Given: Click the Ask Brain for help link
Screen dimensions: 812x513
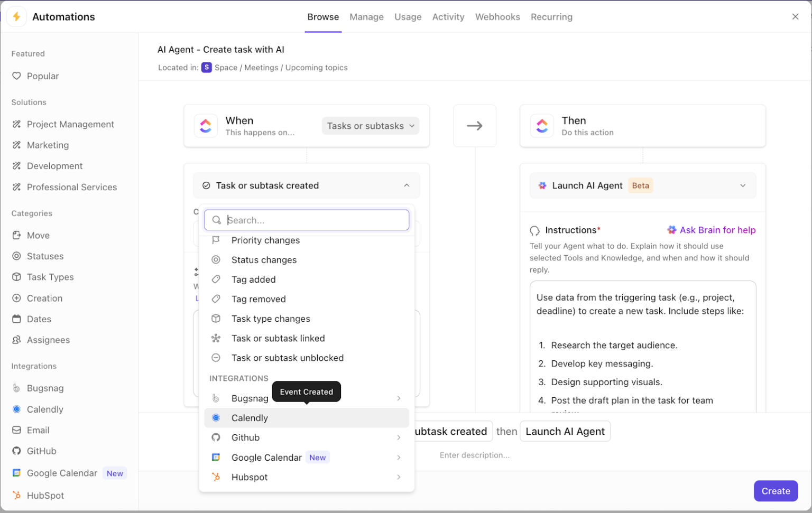Looking at the screenshot, I should tap(717, 230).
